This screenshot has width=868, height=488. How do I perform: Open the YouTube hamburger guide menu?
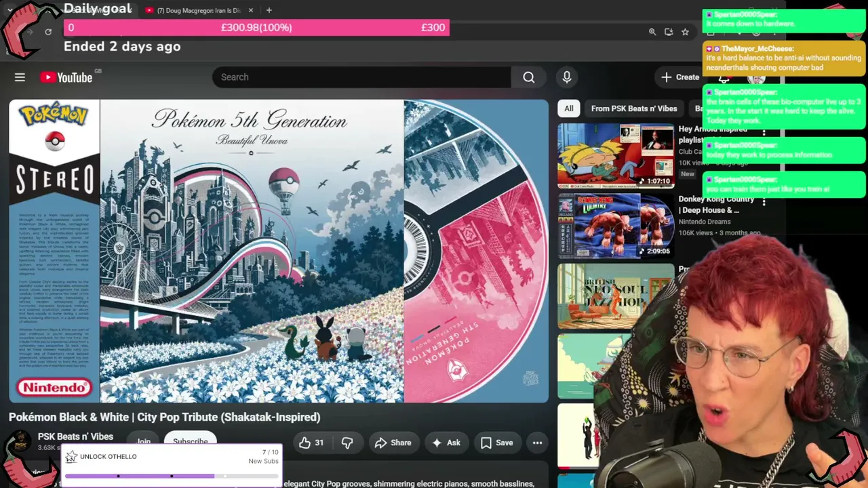click(x=20, y=77)
